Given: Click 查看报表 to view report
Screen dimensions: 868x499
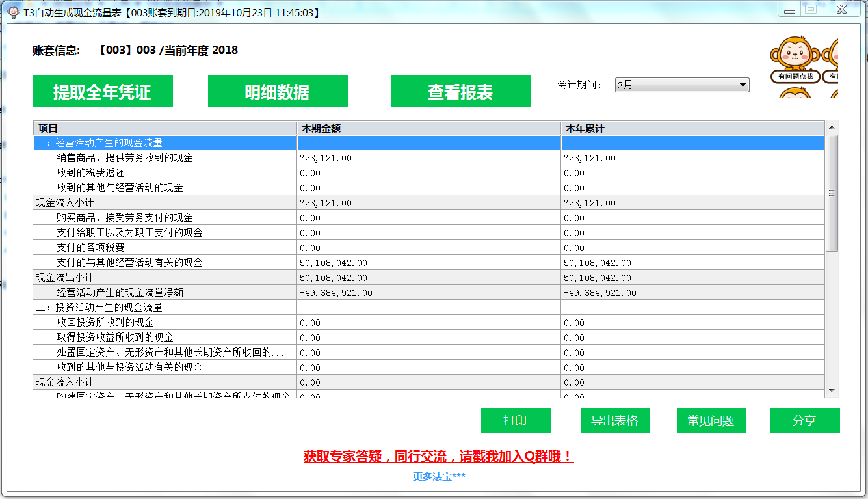Looking at the screenshot, I should (461, 92).
